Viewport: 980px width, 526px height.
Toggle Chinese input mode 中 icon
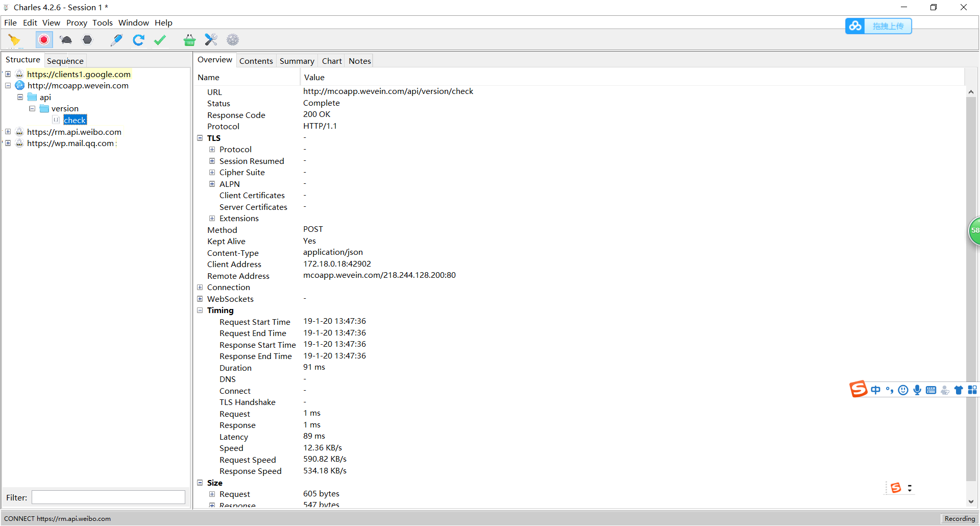876,390
